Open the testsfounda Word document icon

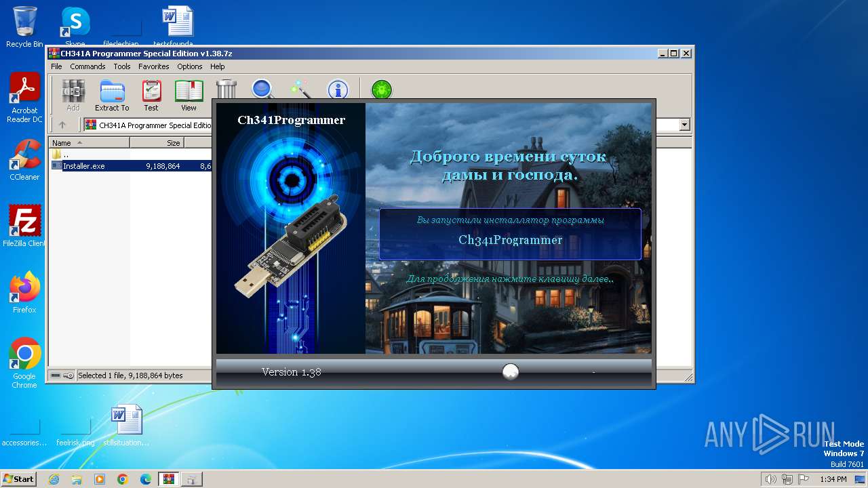click(x=177, y=27)
